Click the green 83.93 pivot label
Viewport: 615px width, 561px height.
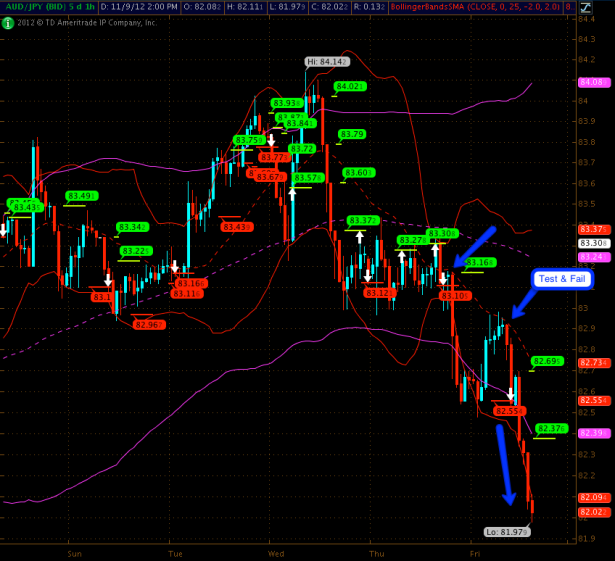[x=288, y=103]
